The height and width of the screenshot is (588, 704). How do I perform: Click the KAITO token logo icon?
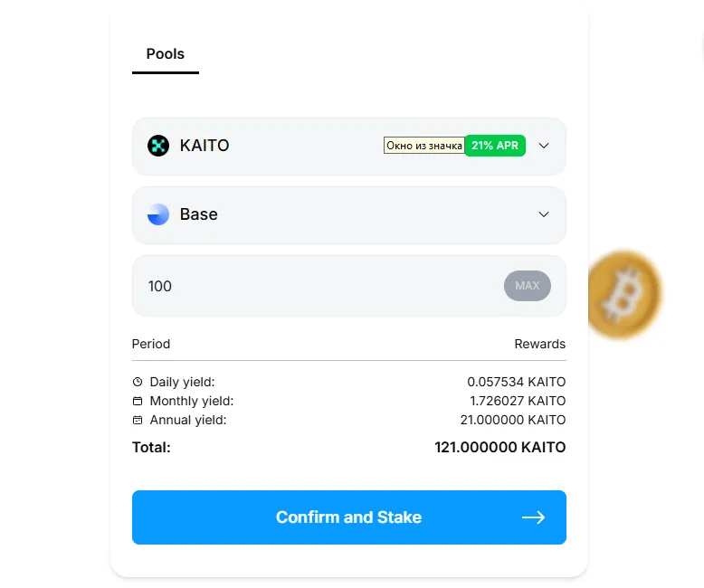(x=158, y=146)
